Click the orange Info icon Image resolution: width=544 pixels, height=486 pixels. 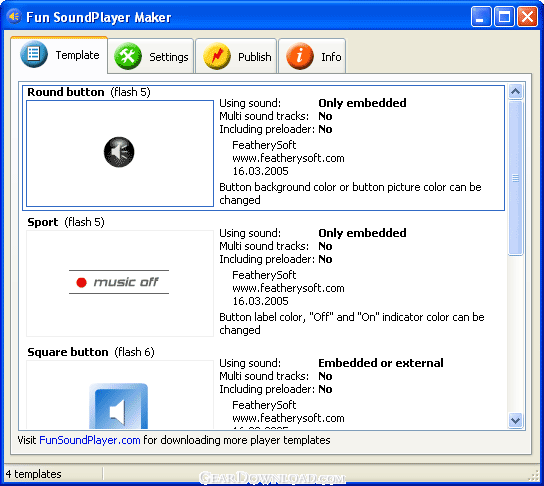[x=300, y=56]
